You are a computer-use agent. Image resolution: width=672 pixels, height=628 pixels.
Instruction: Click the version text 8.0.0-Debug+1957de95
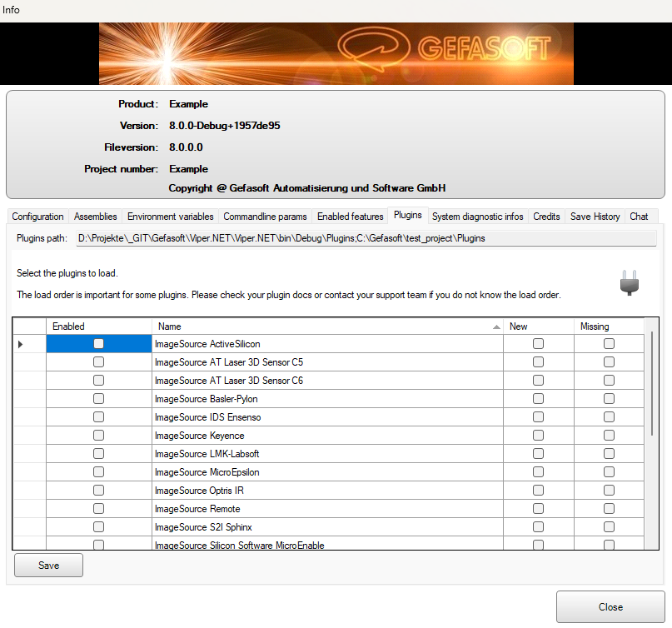(225, 126)
